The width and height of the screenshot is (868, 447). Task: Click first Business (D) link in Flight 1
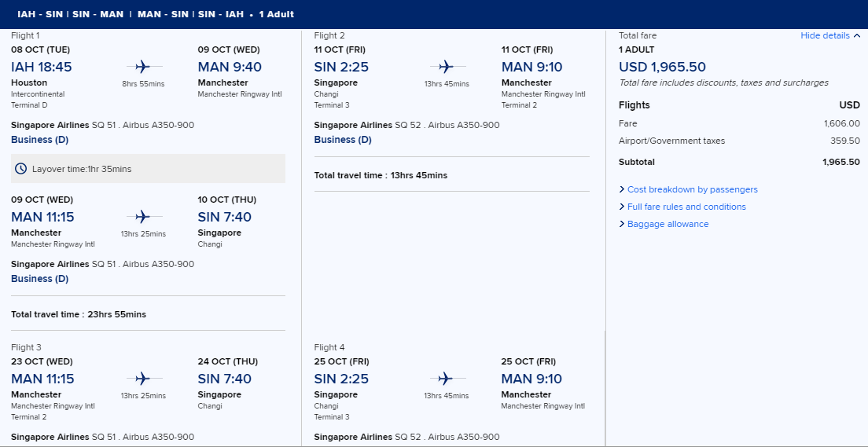[40, 139]
